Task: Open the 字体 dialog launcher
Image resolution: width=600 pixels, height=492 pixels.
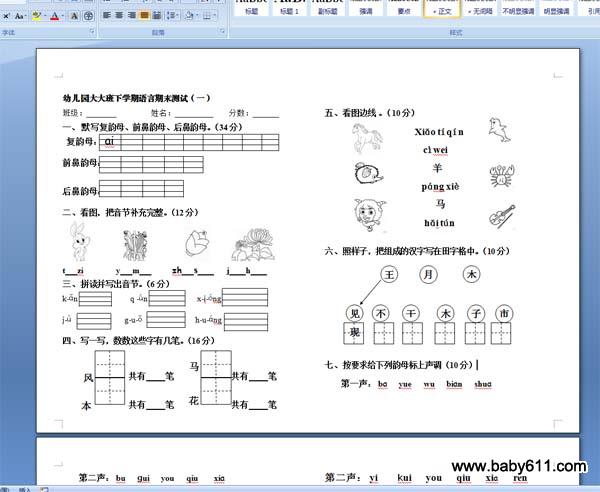Action: pos(92,31)
